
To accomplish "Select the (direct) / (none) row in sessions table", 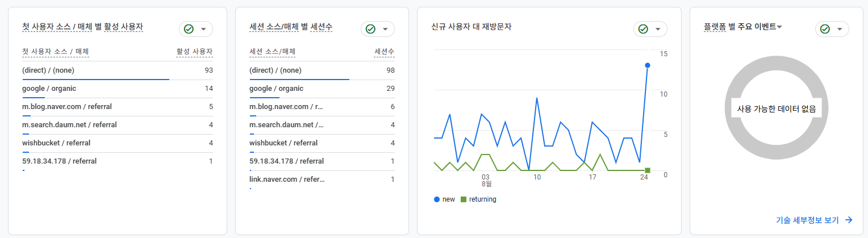I will (x=276, y=70).
